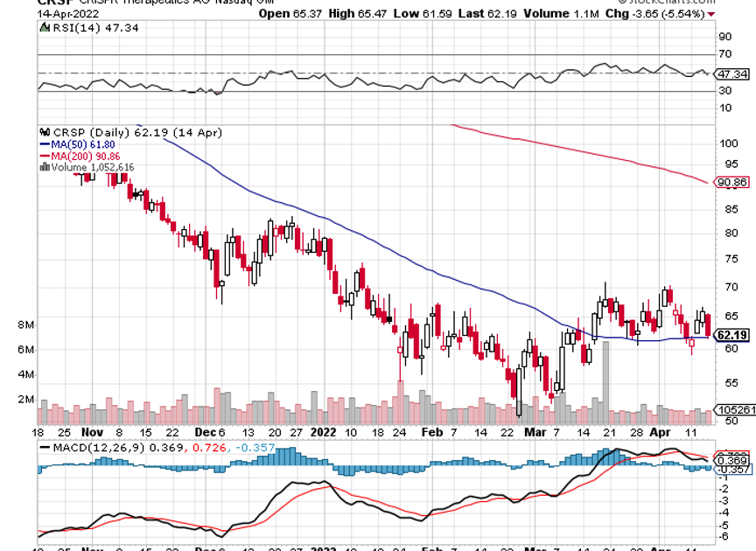Click the RSI(14) line chart legend icon
The width and height of the screenshot is (756, 551).
[44, 29]
